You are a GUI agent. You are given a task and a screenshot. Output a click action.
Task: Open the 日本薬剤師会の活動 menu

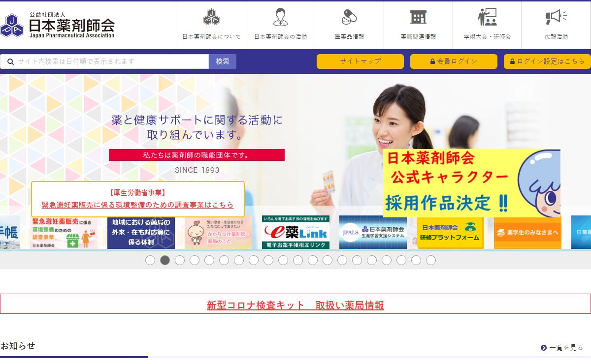coord(280,25)
